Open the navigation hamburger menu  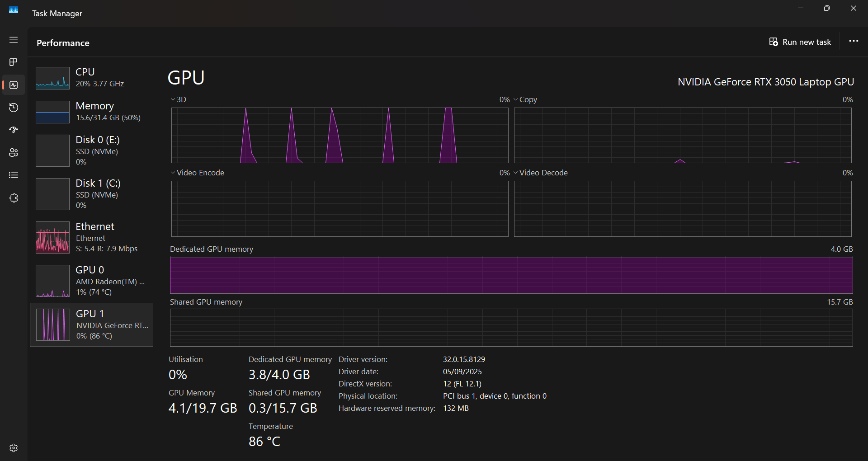pos(14,40)
